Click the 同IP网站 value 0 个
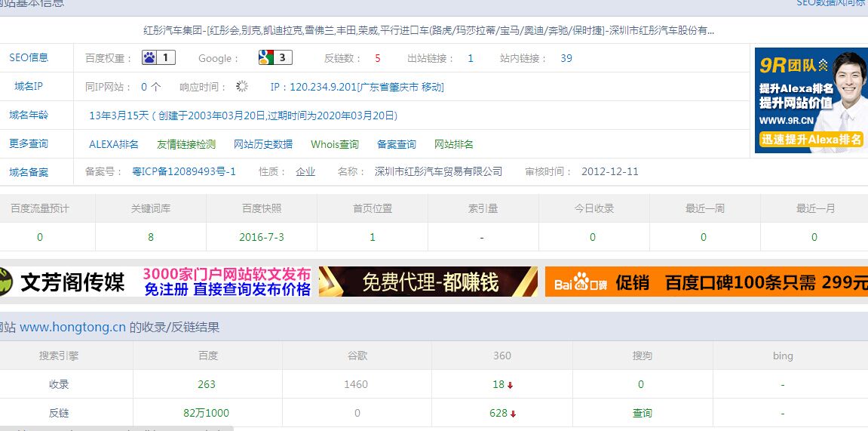 [151, 87]
